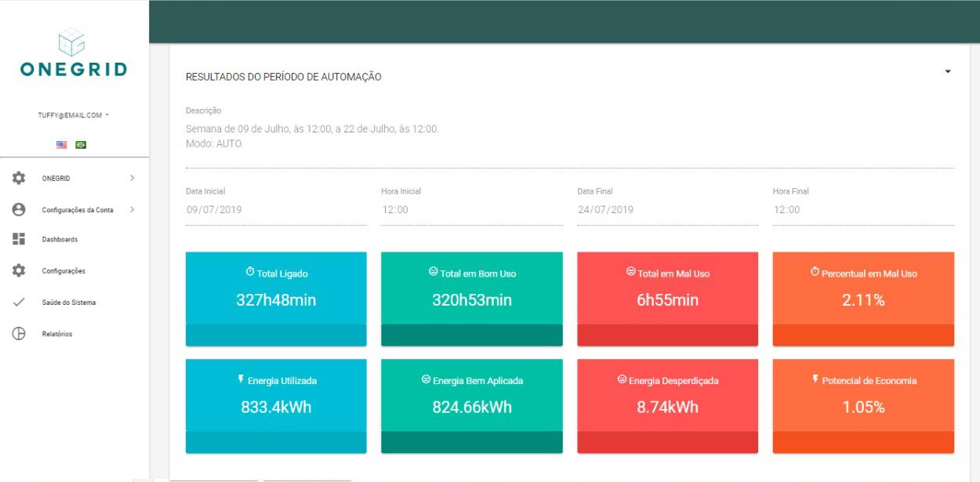Click the Hora Final field

click(863, 210)
